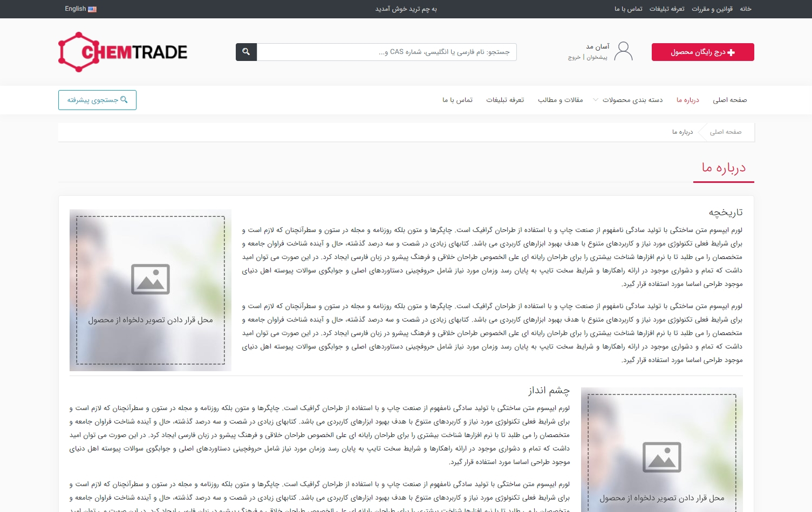The height and width of the screenshot is (512, 812).
Task: Open rules and regulations in top bar
Action: 712,9
